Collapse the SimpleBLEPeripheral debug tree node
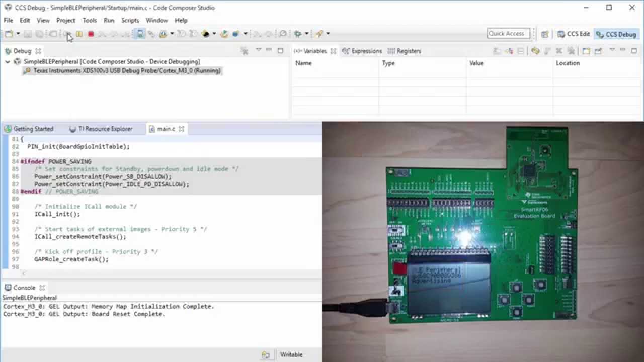Screen dimensions: 644x362 (x=8, y=62)
